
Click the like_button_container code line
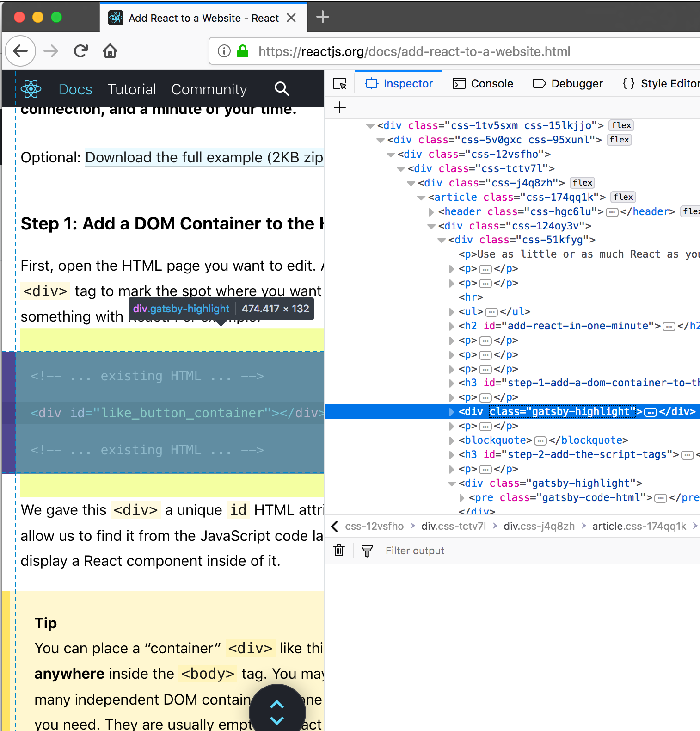coord(178,413)
